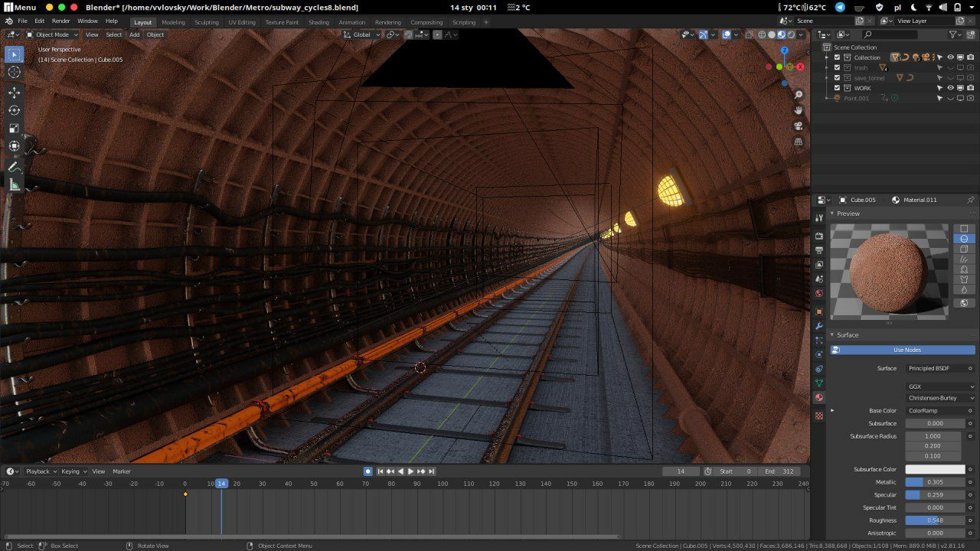980x551 pixels.
Task: Uncheck the WORK collection checkbox
Action: 837,88
